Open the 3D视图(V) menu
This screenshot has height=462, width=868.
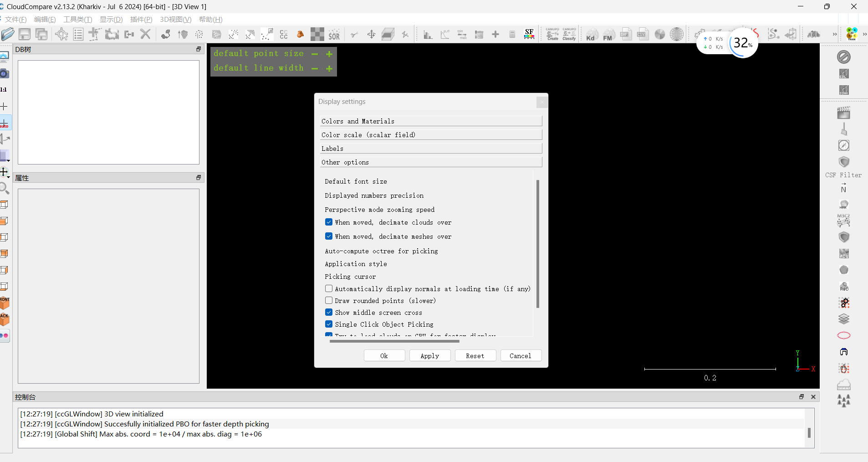coord(175,20)
